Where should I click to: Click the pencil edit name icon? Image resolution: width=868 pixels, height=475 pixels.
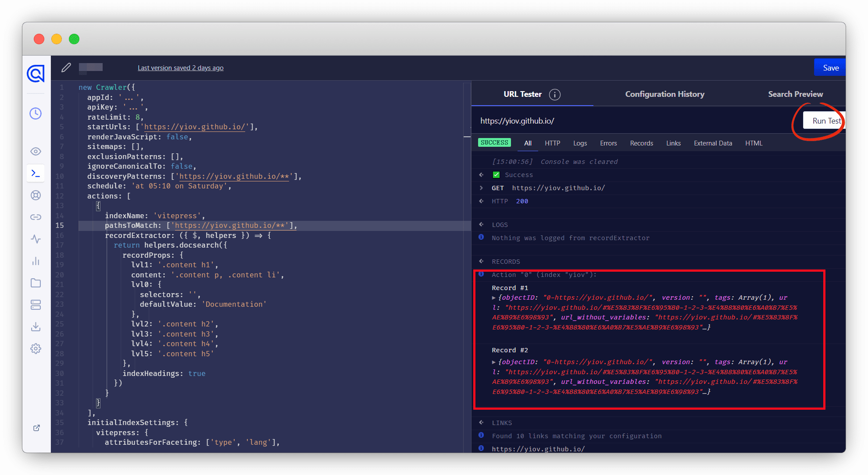[x=66, y=67]
